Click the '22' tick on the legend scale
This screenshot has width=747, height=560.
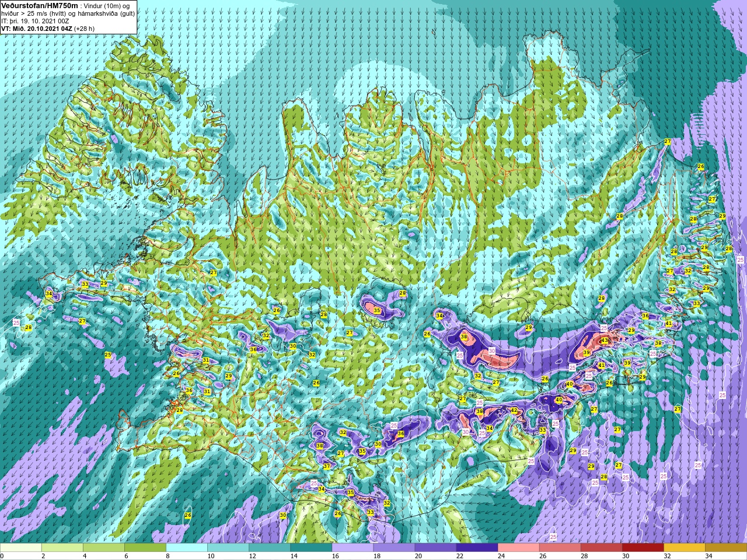[x=460, y=556]
